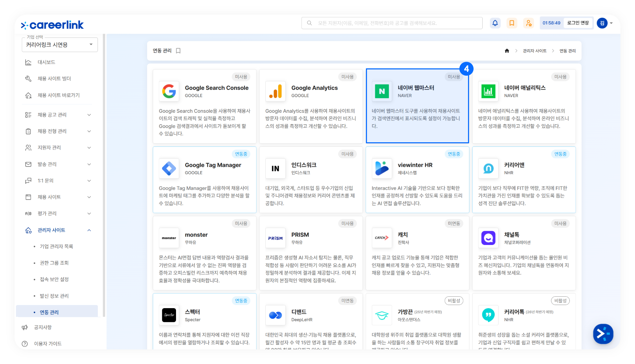
Task: Focus the applicant search field
Action: point(392,23)
